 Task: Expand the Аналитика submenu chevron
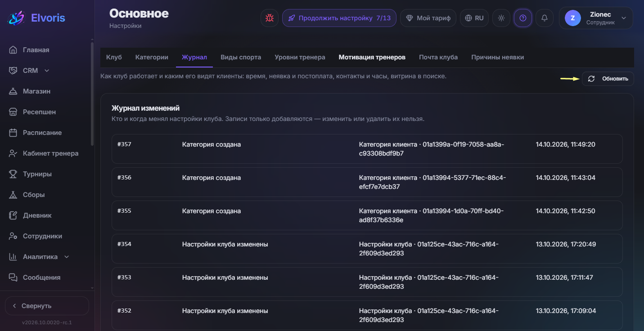[67, 257]
